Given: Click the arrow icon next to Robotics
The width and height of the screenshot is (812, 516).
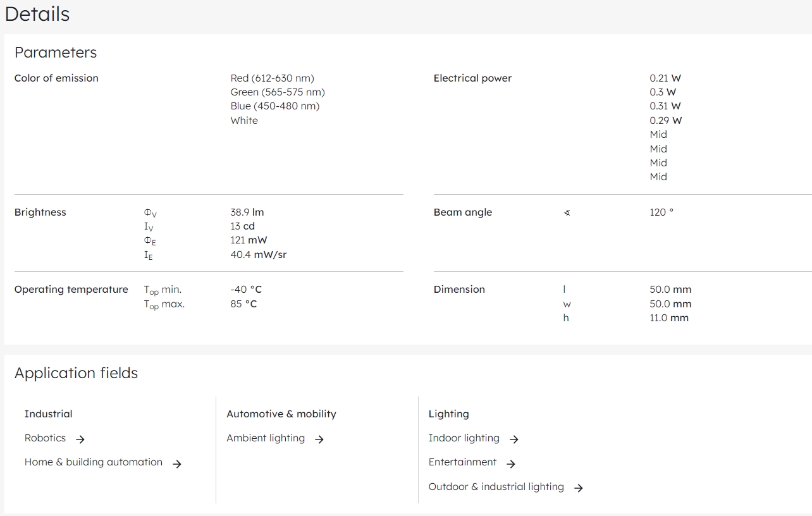Looking at the screenshot, I should coord(80,439).
